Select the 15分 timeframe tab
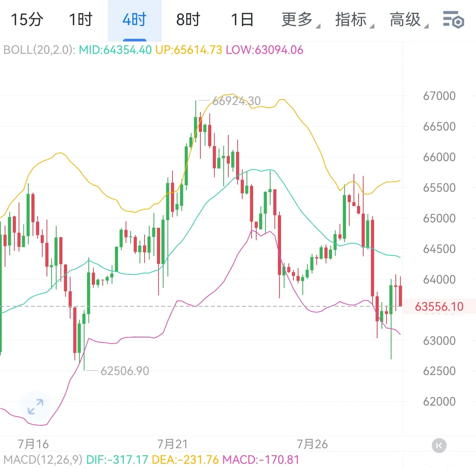This screenshot has width=476, height=468. (27, 20)
